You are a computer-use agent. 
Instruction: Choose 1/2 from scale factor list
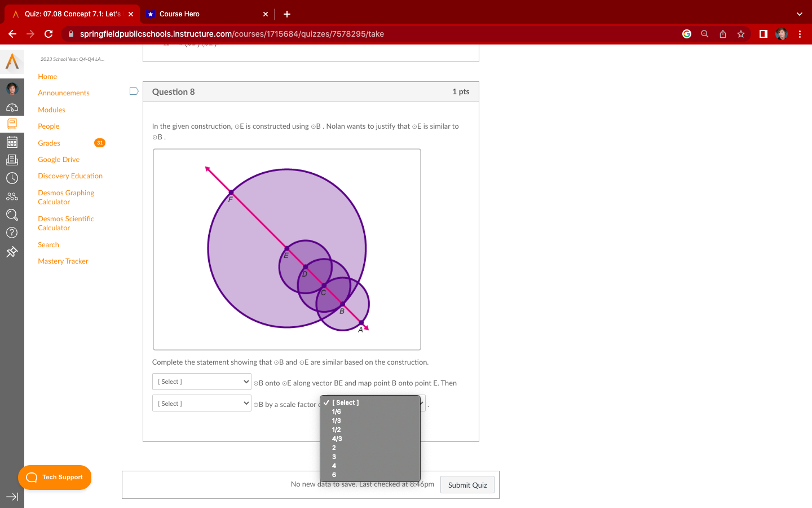[x=370, y=430]
